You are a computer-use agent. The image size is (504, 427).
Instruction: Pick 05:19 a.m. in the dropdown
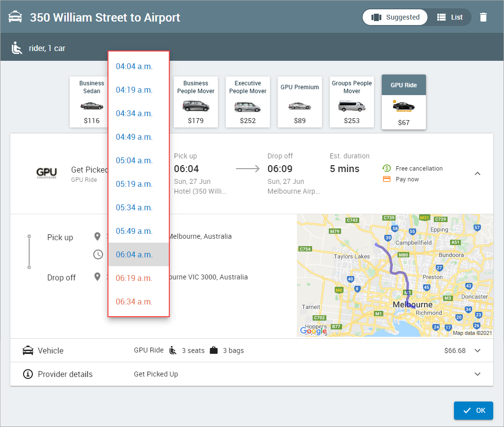138,184
